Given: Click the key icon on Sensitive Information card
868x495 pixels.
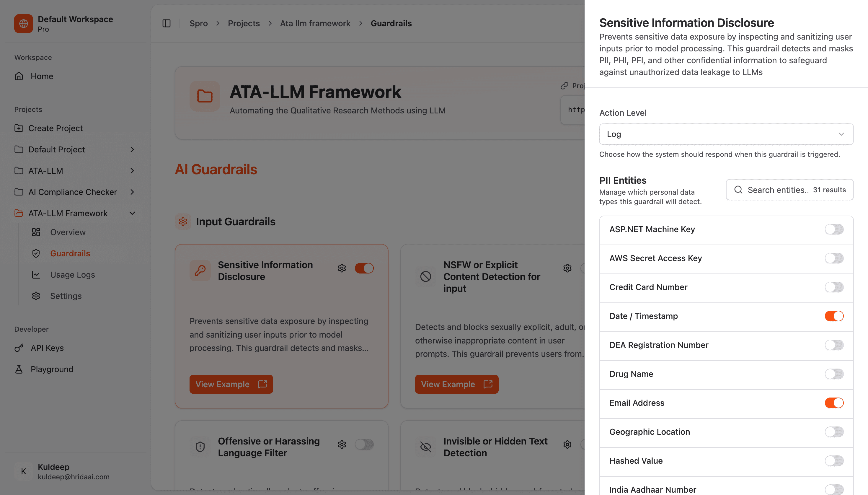Looking at the screenshot, I should [200, 271].
